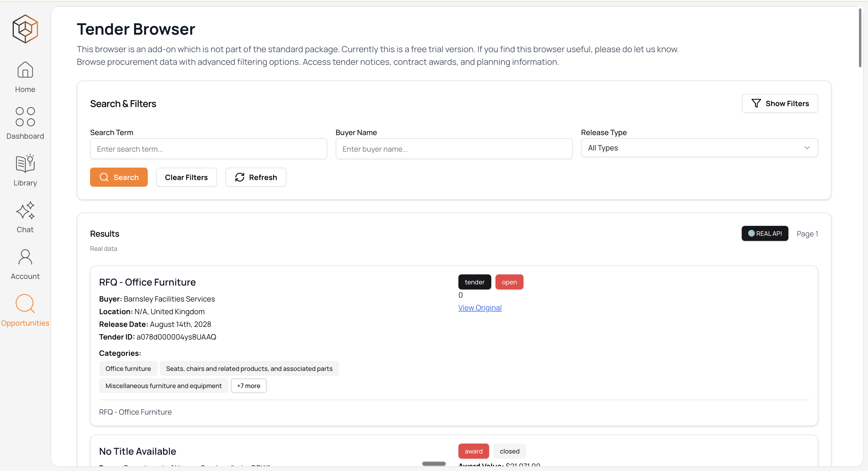868x471 pixels.
Task: Click the All Types chevron arrow
Action: coord(807,148)
